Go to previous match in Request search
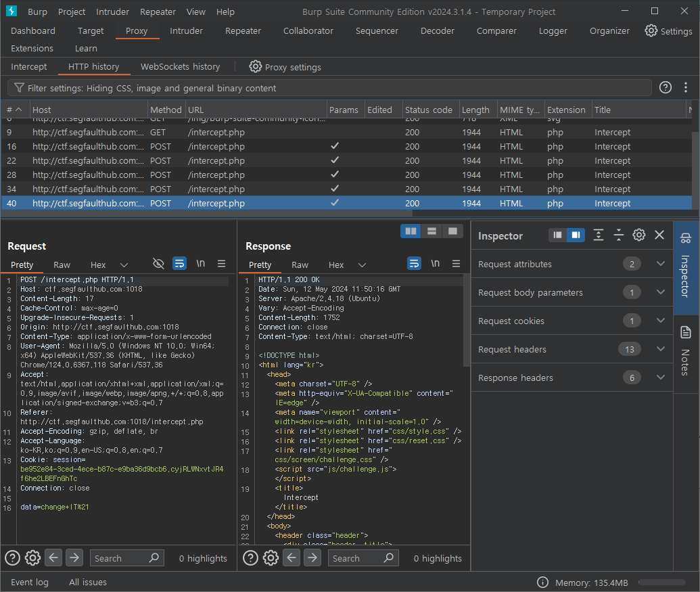 point(53,557)
